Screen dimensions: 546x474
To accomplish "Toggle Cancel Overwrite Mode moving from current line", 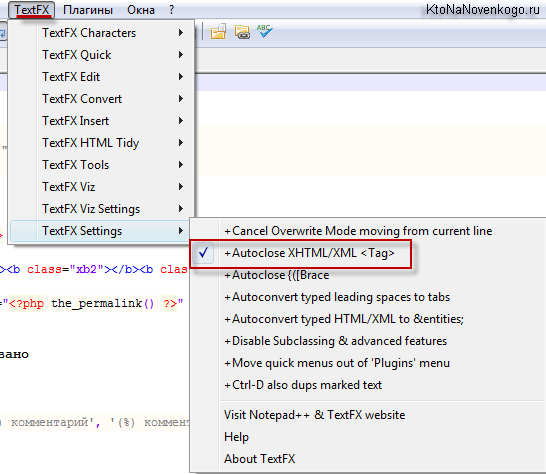I will tap(368, 231).
